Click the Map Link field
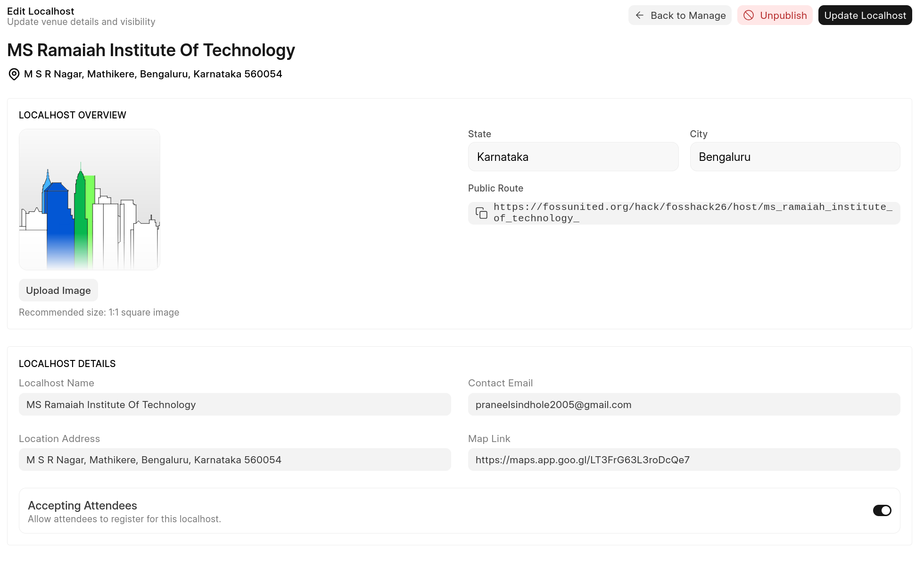The height and width of the screenshot is (568, 924). point(684,459)
